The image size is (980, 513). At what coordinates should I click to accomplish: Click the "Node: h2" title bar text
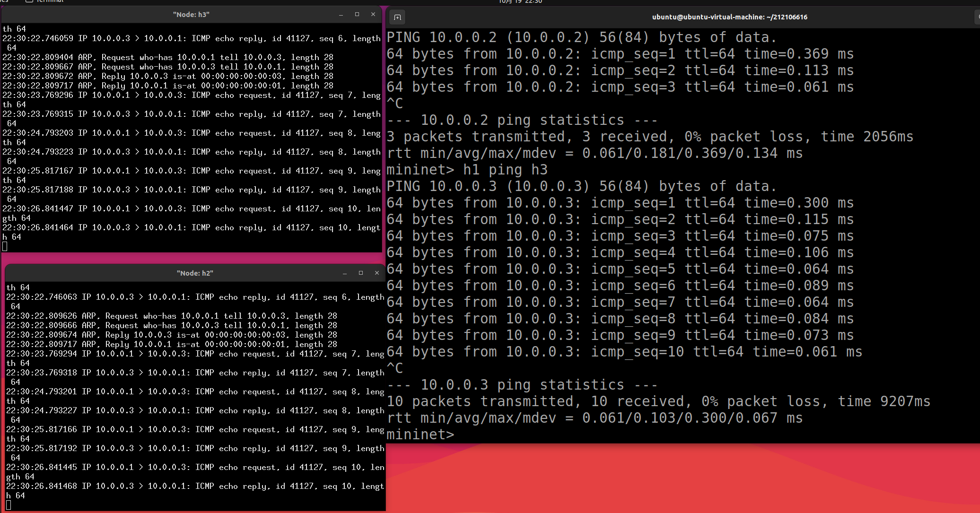tap(195, 273)
